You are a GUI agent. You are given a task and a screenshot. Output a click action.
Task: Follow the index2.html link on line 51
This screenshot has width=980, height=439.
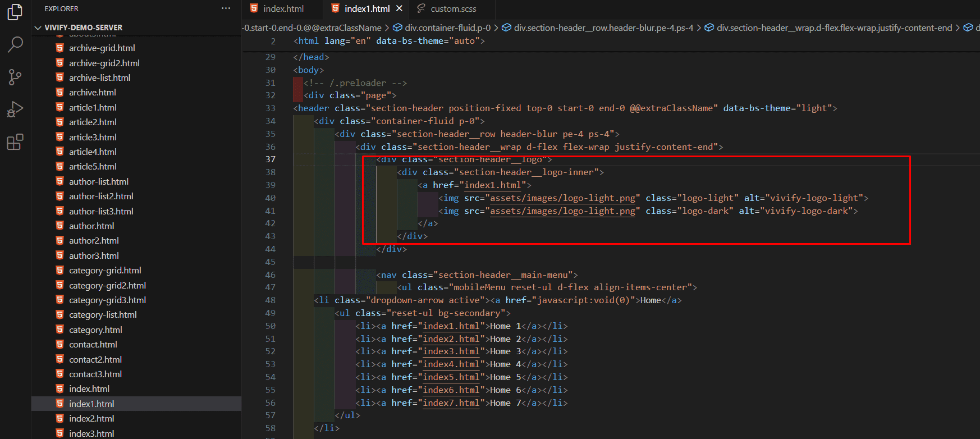click(451, 339)
